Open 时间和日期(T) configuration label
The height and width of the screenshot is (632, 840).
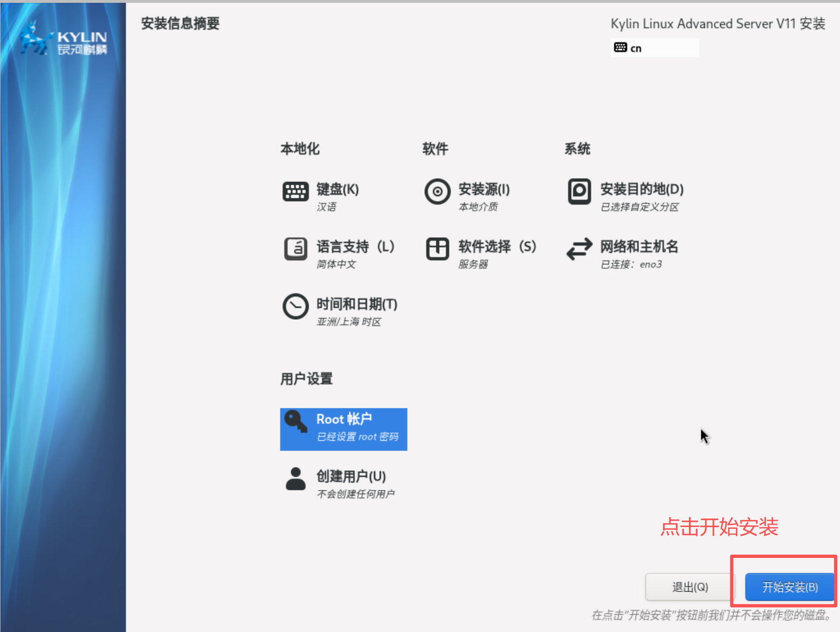tap(357, 304)
